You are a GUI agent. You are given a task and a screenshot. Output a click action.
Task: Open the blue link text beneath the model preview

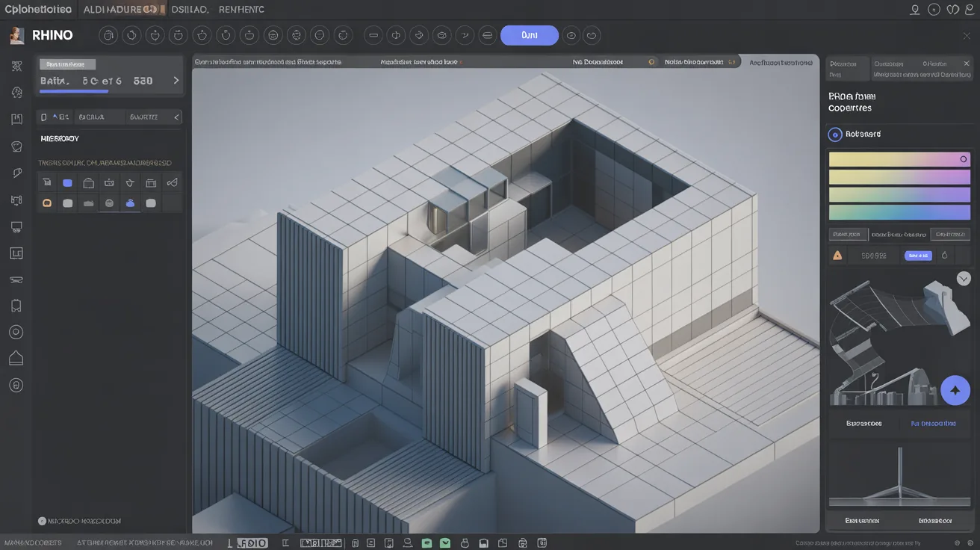pos(934,424)
